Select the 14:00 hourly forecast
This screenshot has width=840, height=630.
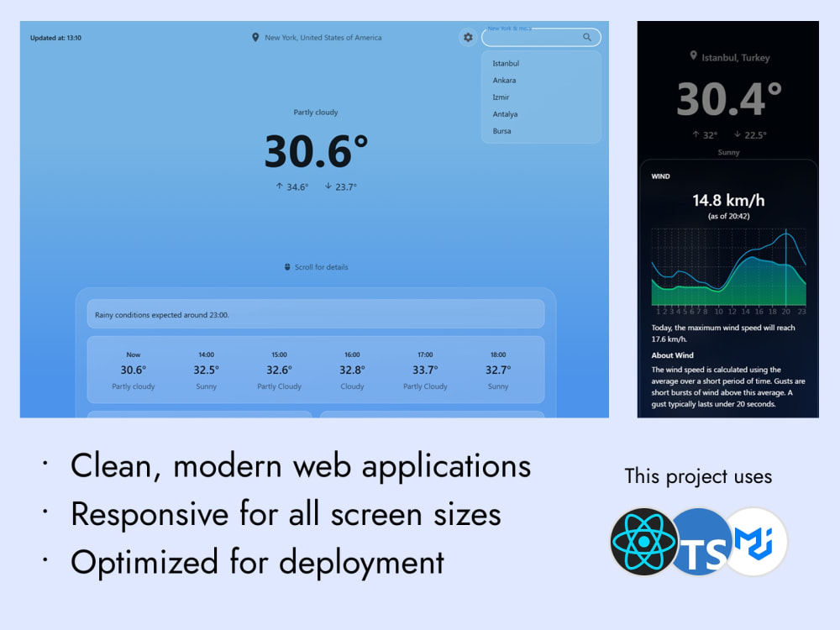207,370
